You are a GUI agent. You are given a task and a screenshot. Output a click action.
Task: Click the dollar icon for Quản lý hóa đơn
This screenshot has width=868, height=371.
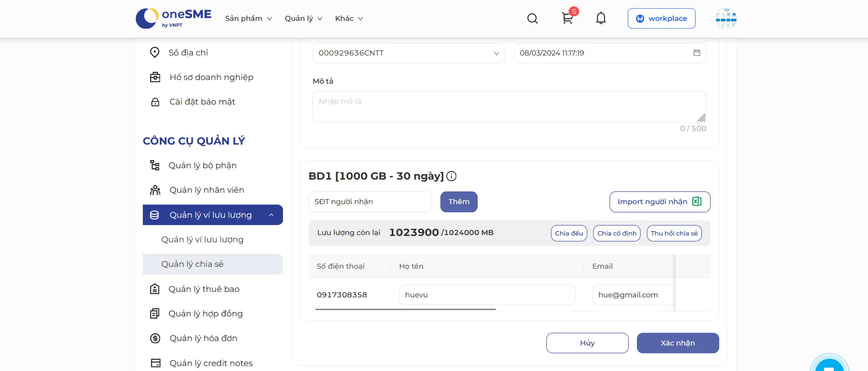click(x=155, y=338)
